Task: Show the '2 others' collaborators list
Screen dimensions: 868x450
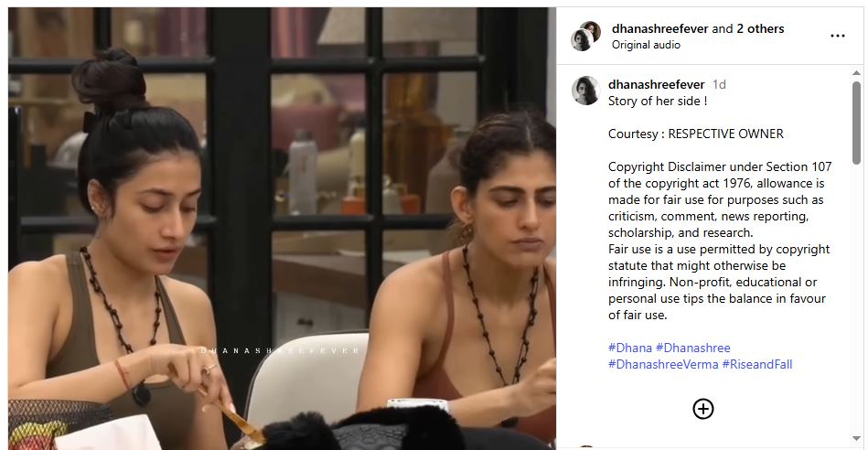Action: pyautogui.click(x=760, y=28)
